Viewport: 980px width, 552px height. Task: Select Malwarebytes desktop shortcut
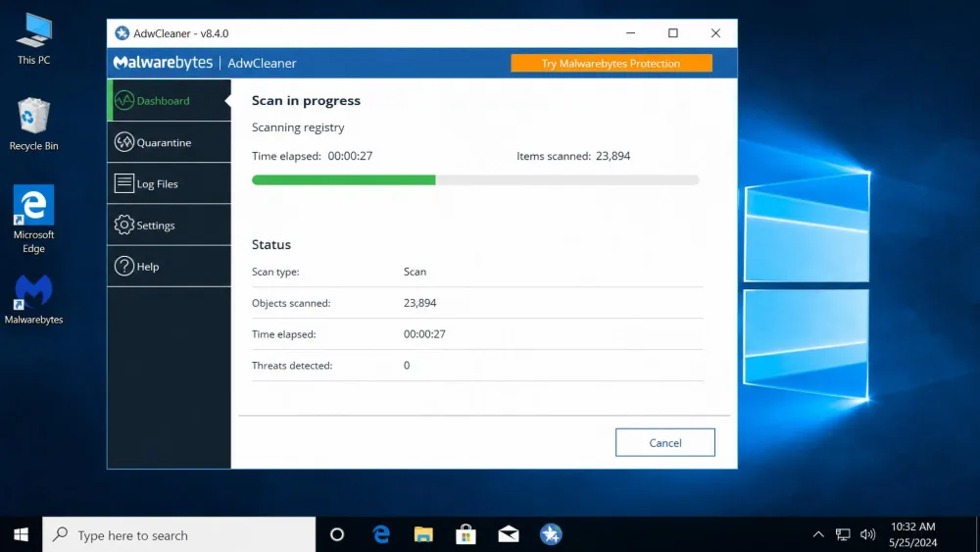click(x=33, y=299)
